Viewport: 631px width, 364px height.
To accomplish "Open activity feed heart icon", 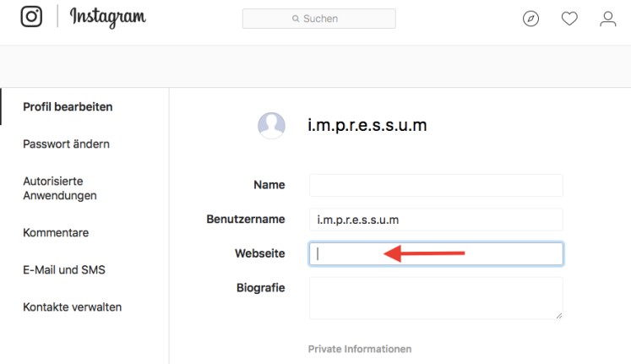I will 569,19.
